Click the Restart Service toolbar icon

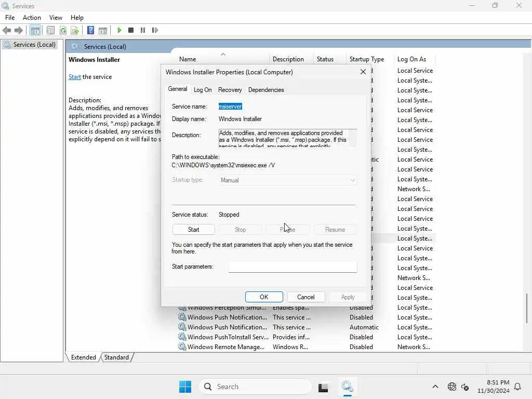click(155, 30)
